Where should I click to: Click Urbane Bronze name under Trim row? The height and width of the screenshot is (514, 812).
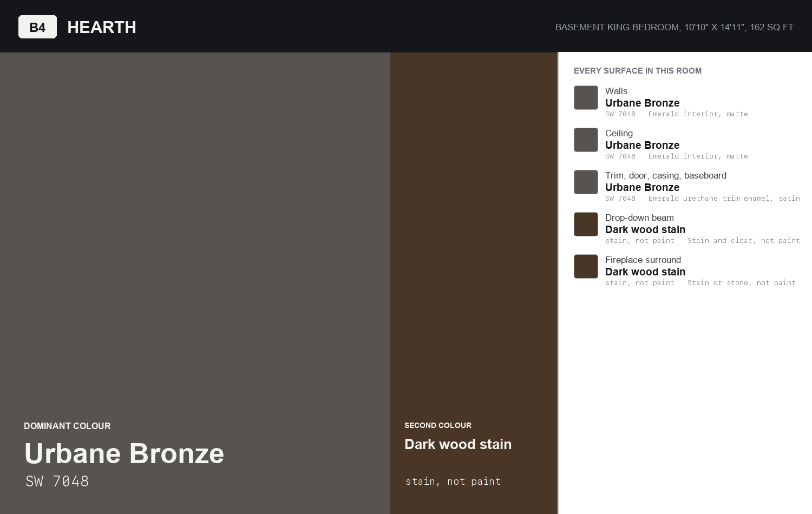(x=642, y=187)
